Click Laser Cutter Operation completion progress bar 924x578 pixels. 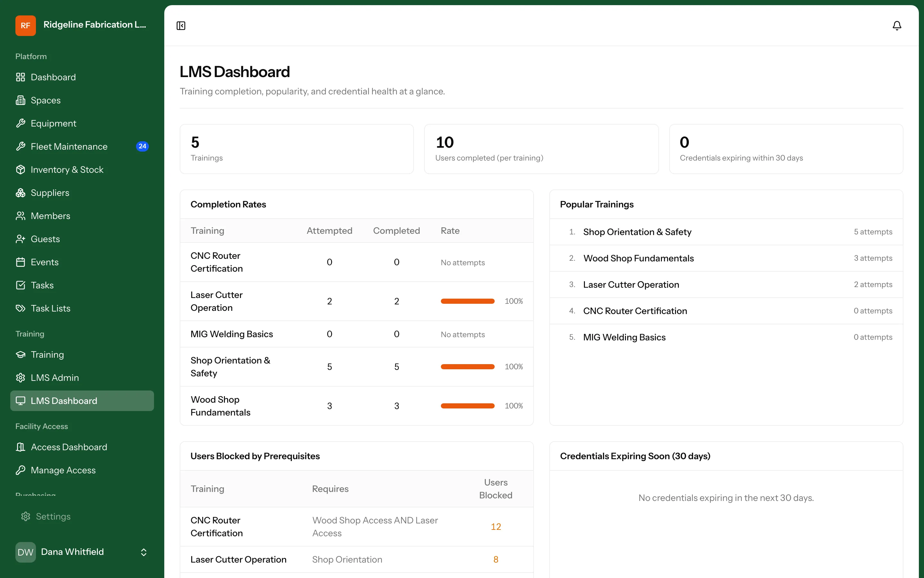tap(467, 301)
